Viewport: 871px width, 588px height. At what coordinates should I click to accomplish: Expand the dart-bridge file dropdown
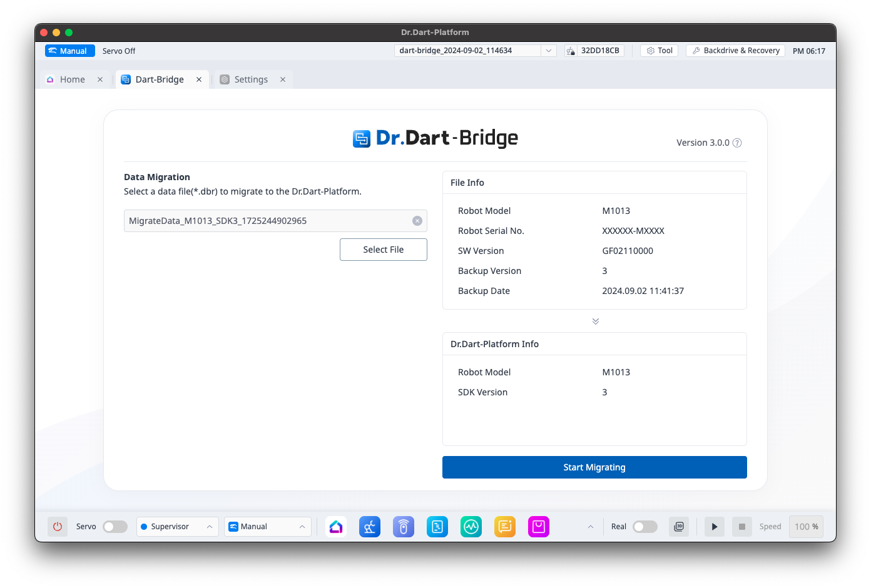pos(549,51)
